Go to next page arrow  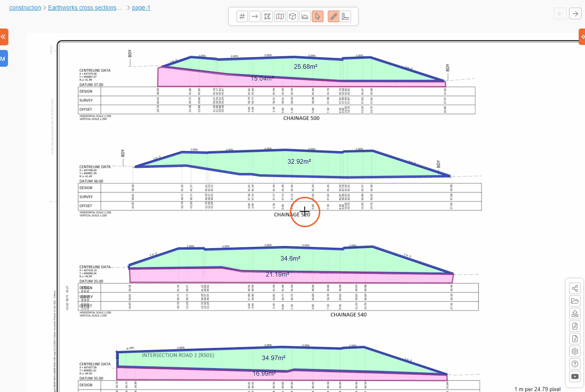(x=575, y=13)
